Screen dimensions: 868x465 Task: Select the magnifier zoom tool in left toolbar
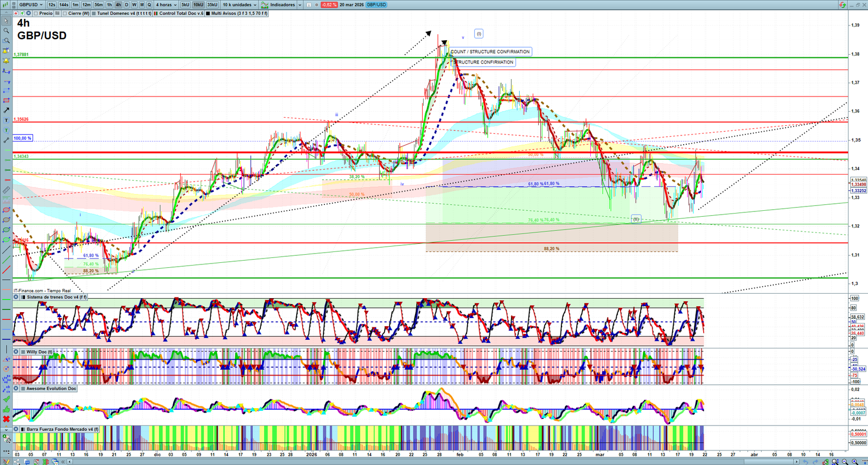(7, 31)
